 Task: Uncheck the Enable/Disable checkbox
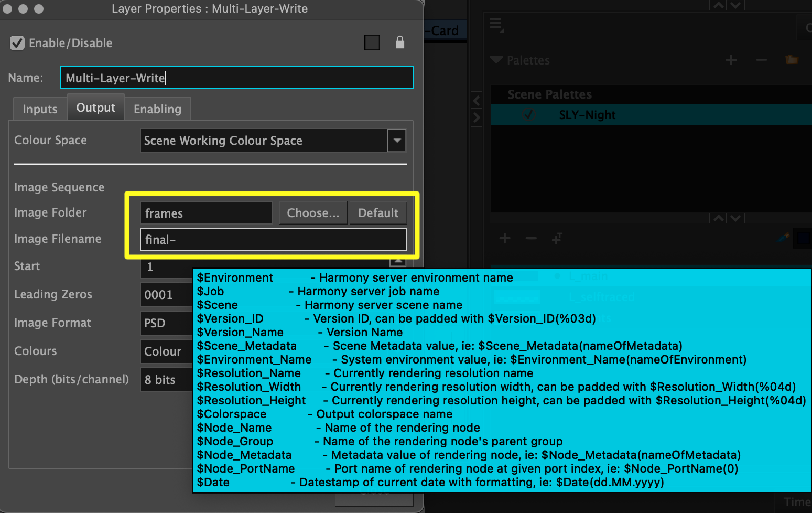(17, 43)
